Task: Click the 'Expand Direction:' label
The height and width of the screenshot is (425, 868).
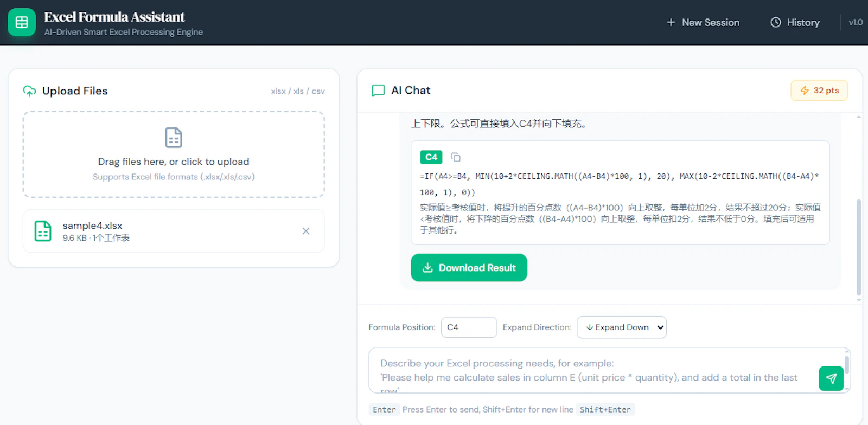Action: pos(537,327)
